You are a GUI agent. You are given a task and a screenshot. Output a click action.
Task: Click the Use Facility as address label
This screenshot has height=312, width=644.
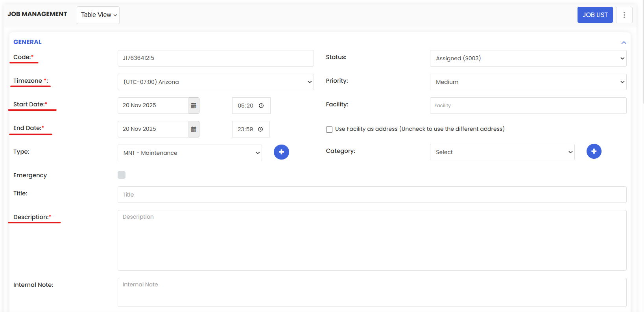click(420, 129)
